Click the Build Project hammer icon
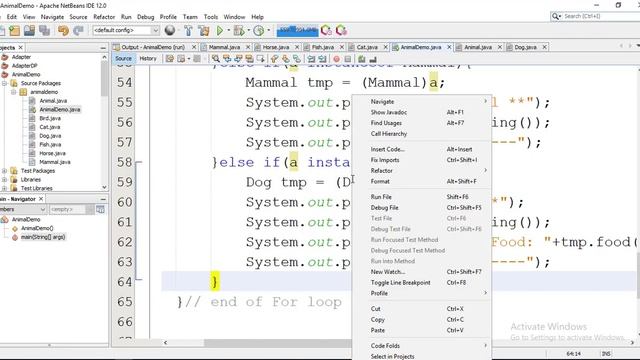The height and width of the screenshot is (360, 640). coord(188,31)
